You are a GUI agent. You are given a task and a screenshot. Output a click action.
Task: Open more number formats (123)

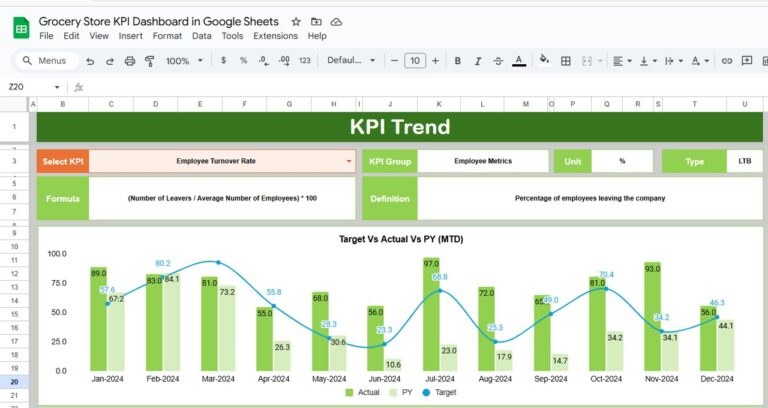tap(305, 60)
